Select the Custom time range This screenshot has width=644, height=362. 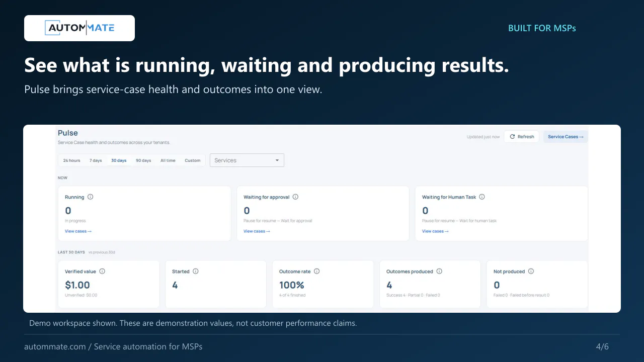tap(193, 160)
